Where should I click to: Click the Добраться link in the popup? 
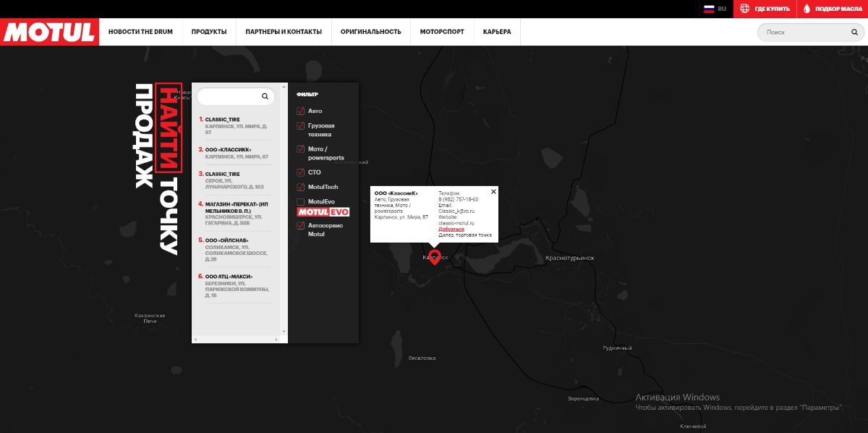point(451,229)
